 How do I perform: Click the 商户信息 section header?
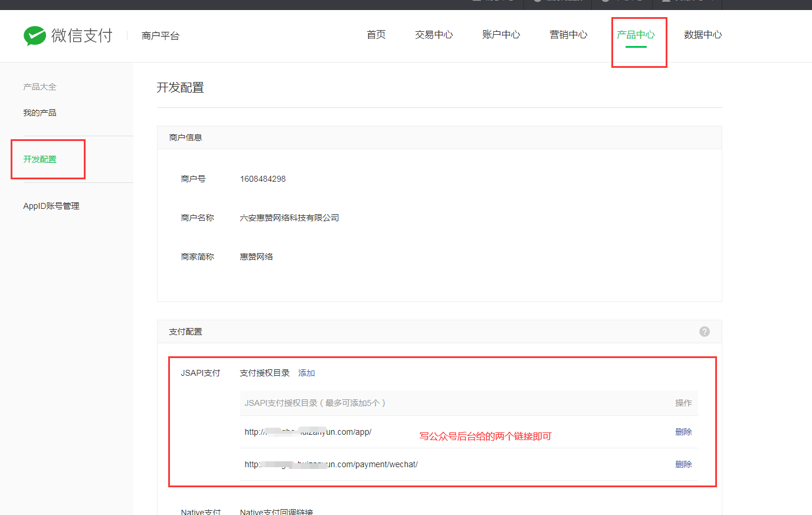pyautogui.click(x=185, y=137)
